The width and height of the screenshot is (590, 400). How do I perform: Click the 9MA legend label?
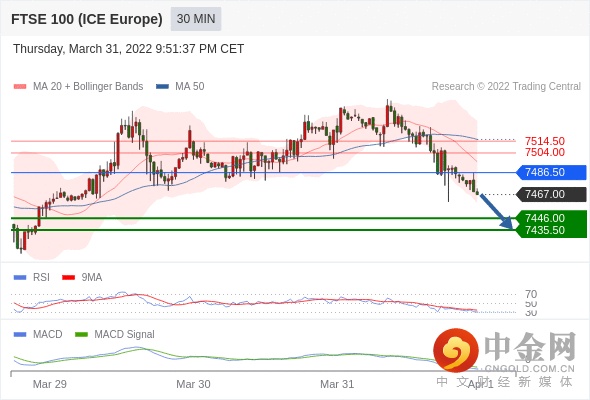91,278
